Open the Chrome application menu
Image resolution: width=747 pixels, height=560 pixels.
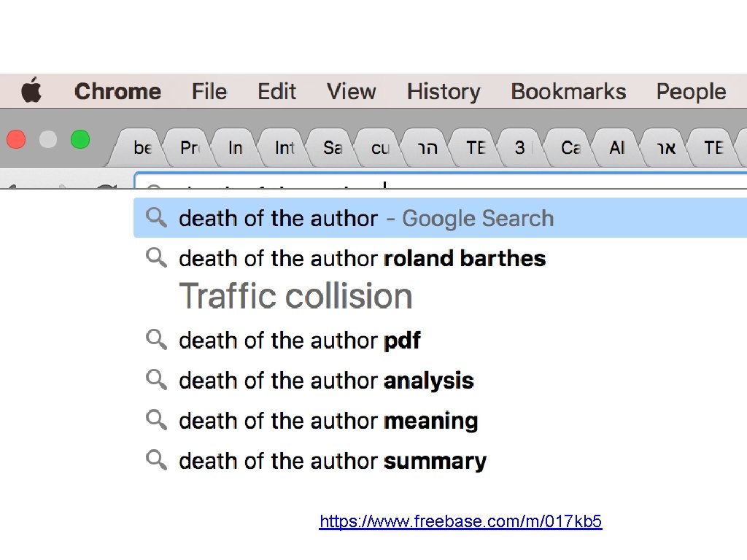[x=117, y=91]
